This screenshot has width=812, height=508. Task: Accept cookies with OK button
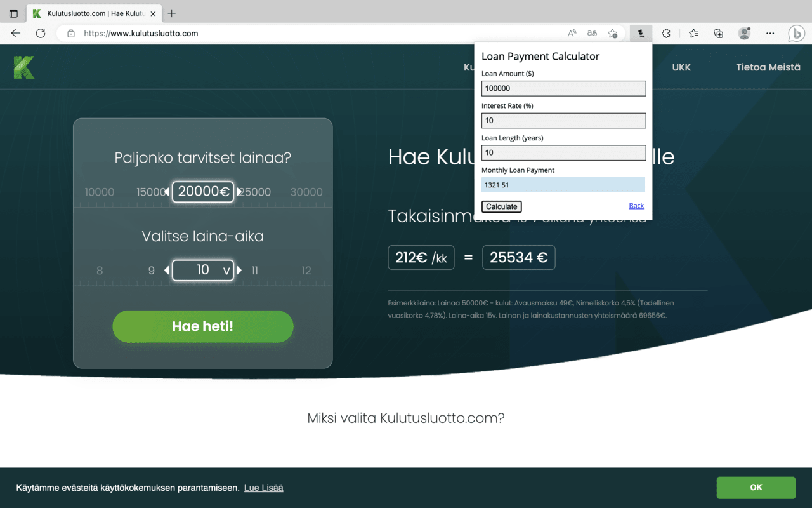pyautogui.click(x=756, y=488)
